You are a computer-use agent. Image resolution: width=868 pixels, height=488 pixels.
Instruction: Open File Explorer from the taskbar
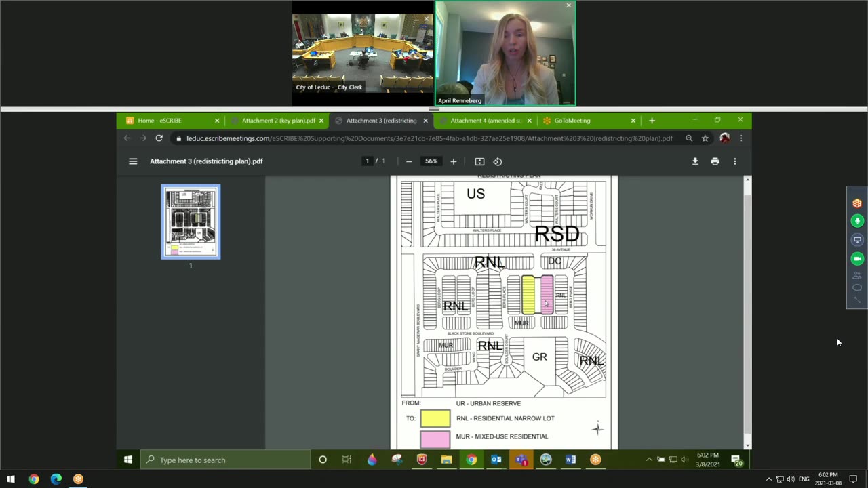click(x=446, y=460)
